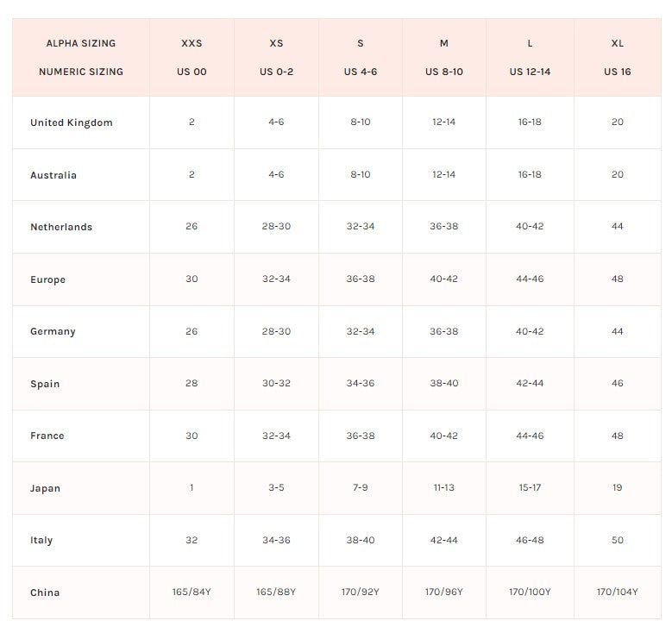This screenshot has width=672, height=627.
Task: Click the XL US 16 column header
Action: tap(618, 57)
